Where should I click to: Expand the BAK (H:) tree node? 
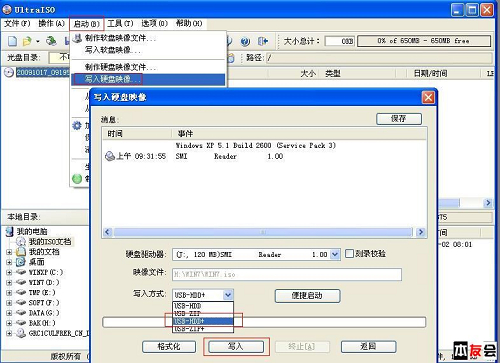coord(9,323)
